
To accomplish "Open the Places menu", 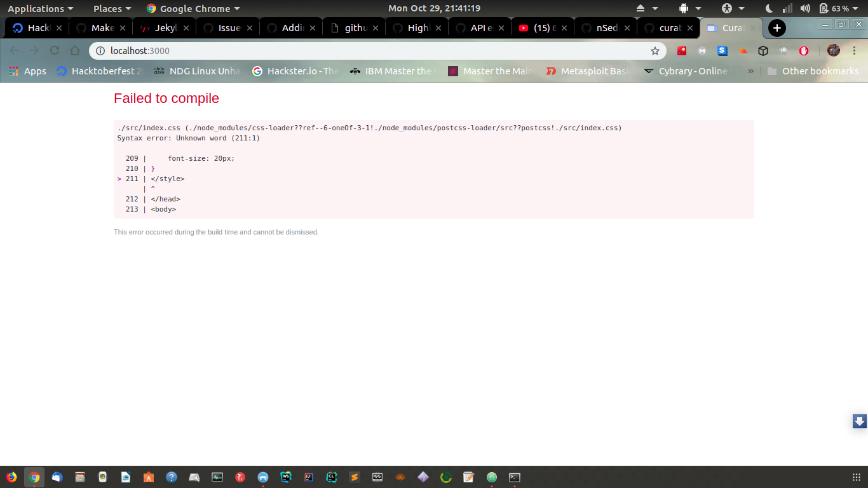I will coord(112,8).
